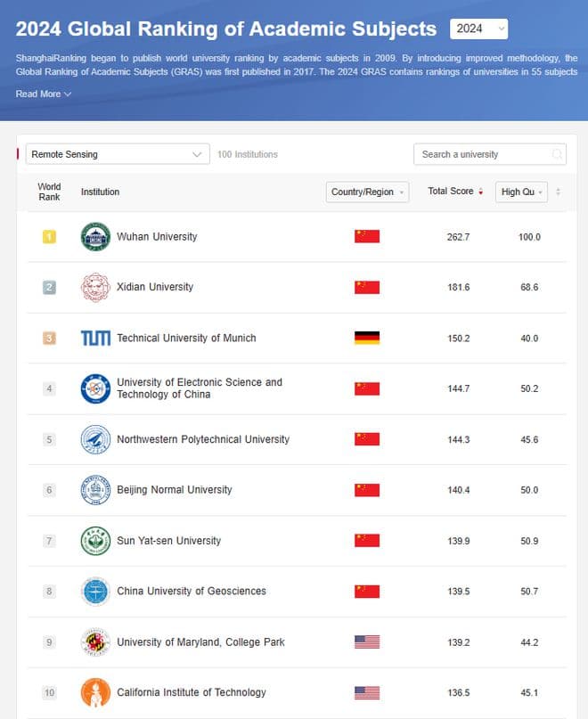The width and height of the screenshot is (588, 719).
Task: Click the silver rank 2 badge
Action: pos(49,288)
